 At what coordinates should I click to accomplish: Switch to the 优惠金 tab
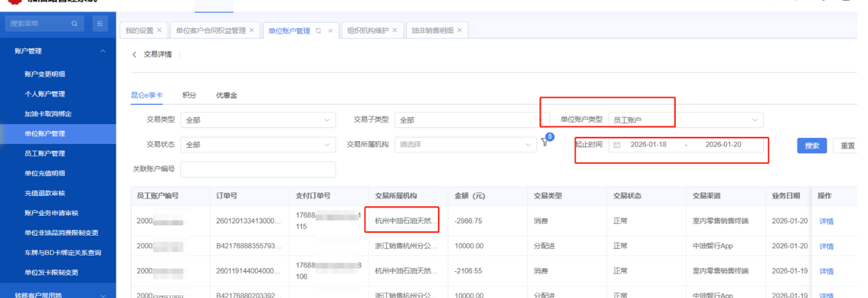point(226,95)
